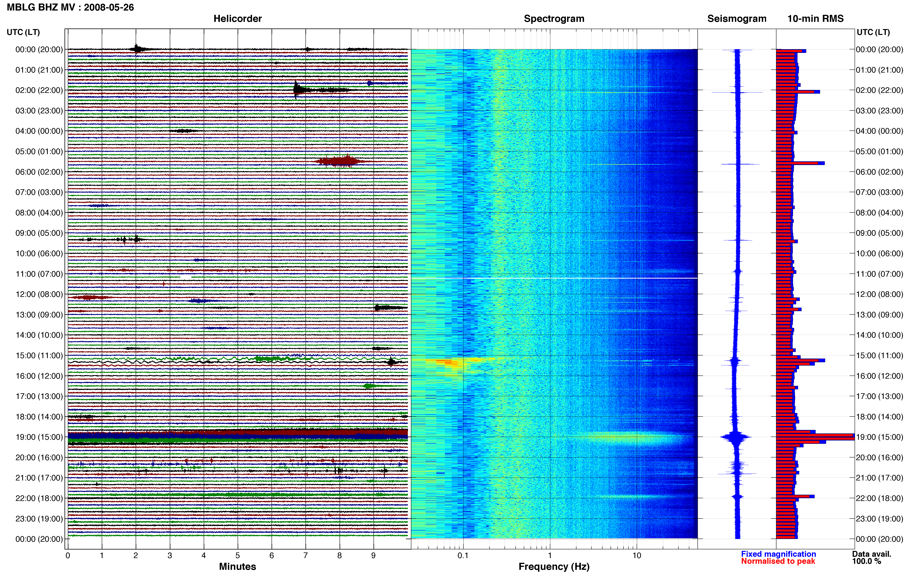Click the tallest RMS bar at 19:00

click(815, 437)
